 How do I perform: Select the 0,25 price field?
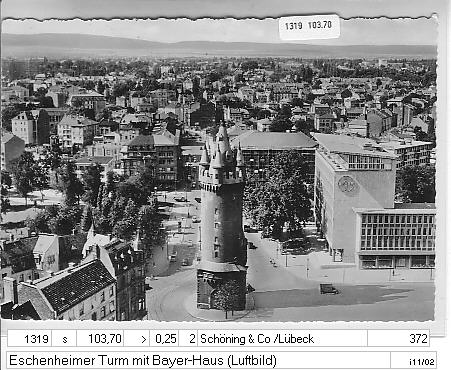[164, 339]
